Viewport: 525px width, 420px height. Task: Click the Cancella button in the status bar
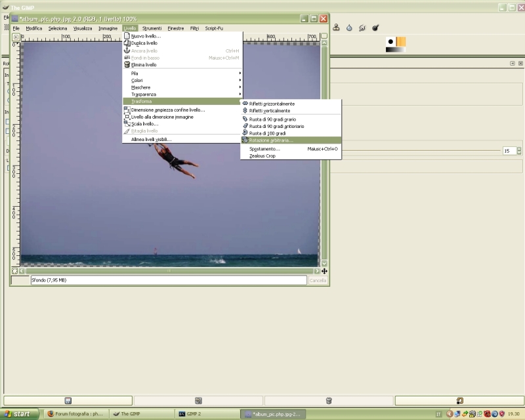tap(318, 280)
